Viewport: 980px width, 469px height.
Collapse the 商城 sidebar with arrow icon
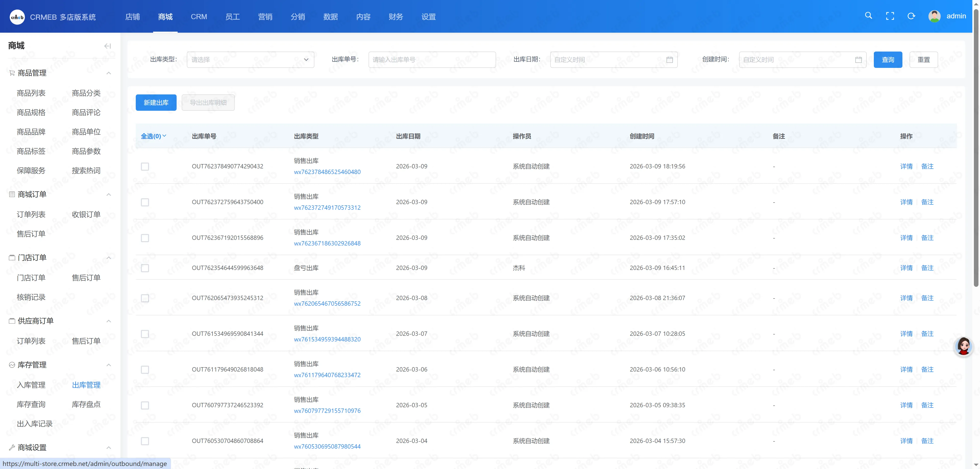pyautogui.click(x=108, y=46)
